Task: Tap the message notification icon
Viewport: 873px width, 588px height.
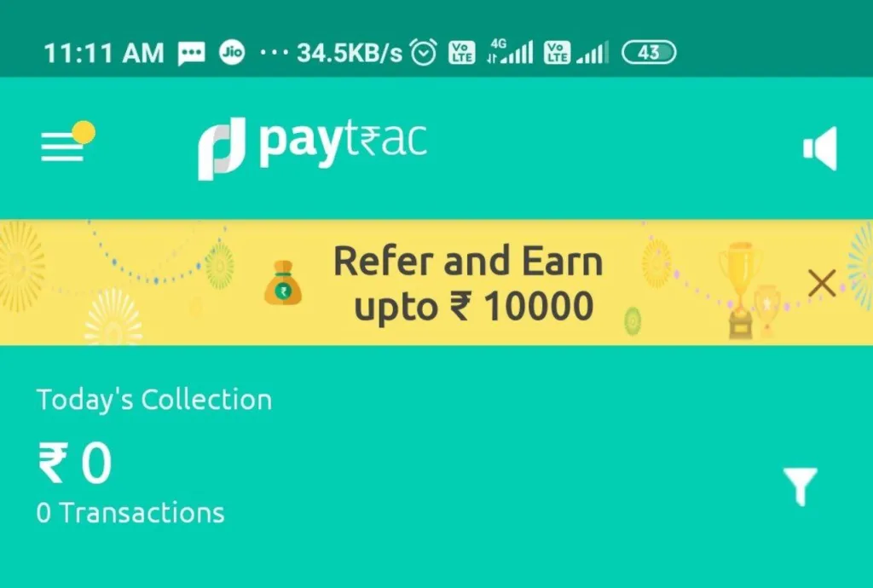Action: coord(192,54)
